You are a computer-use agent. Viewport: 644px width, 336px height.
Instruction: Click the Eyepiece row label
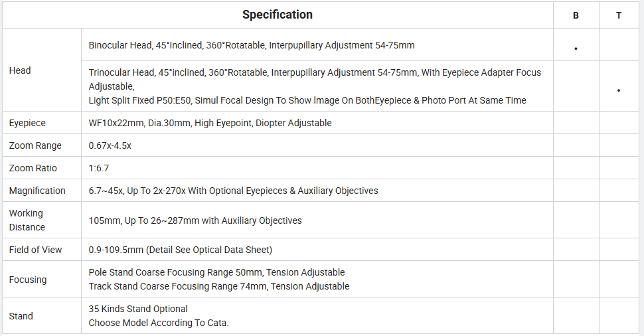click(27, 123)
